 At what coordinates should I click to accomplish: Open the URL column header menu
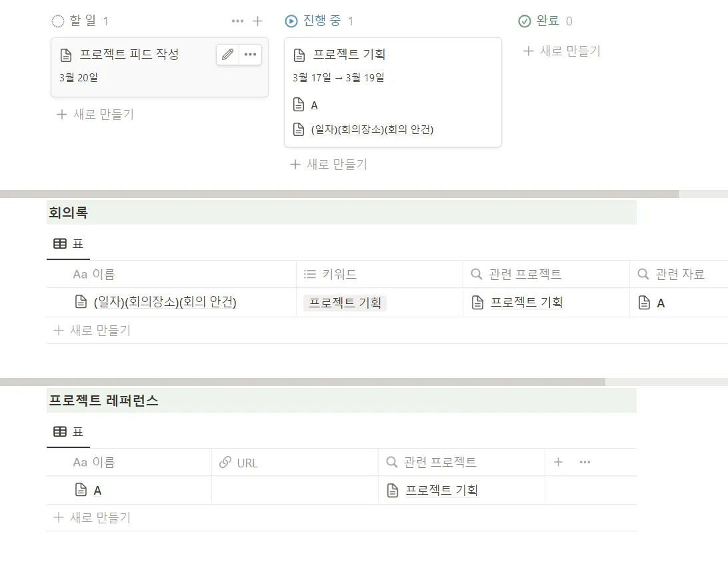tap(295, 463)
